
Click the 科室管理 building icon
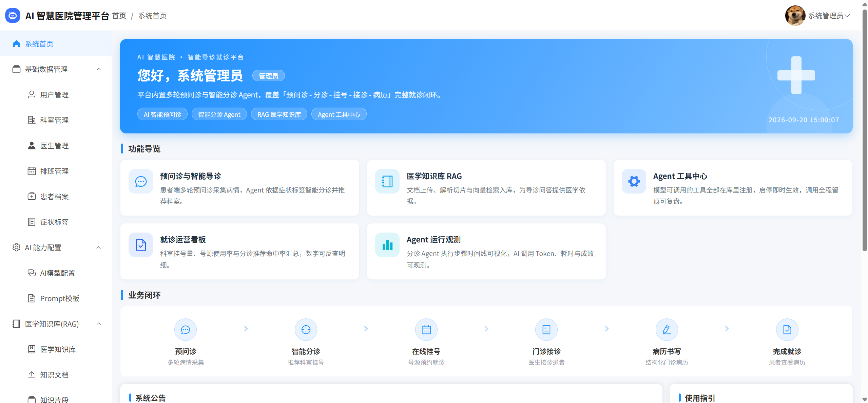[32, 120]
